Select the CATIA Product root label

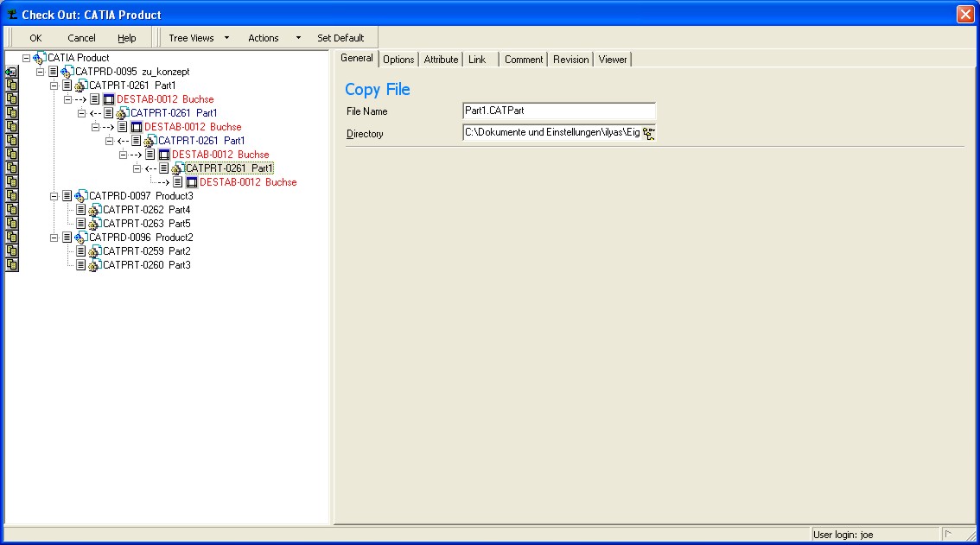coord(78,58)
